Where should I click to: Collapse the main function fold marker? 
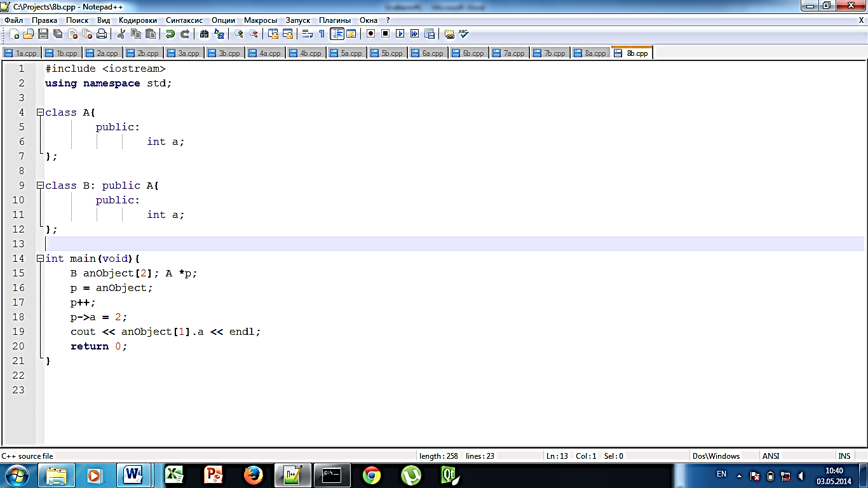click(x=40, y=259)
